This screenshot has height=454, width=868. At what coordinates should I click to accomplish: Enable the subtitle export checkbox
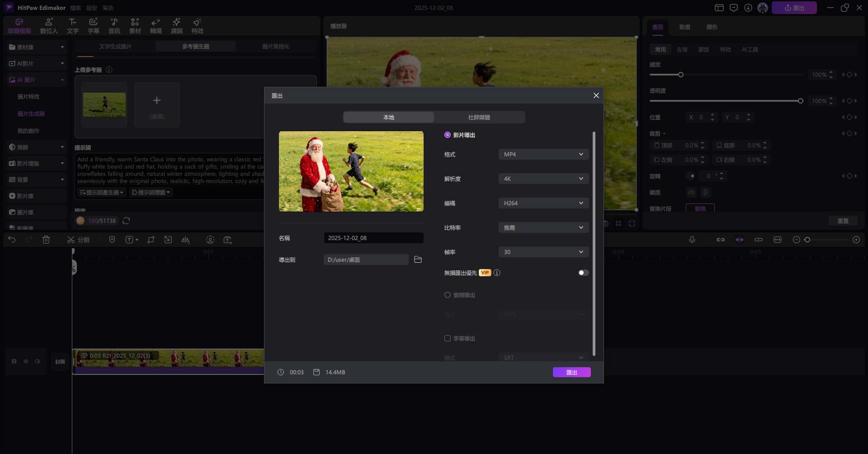pos(448,338)
